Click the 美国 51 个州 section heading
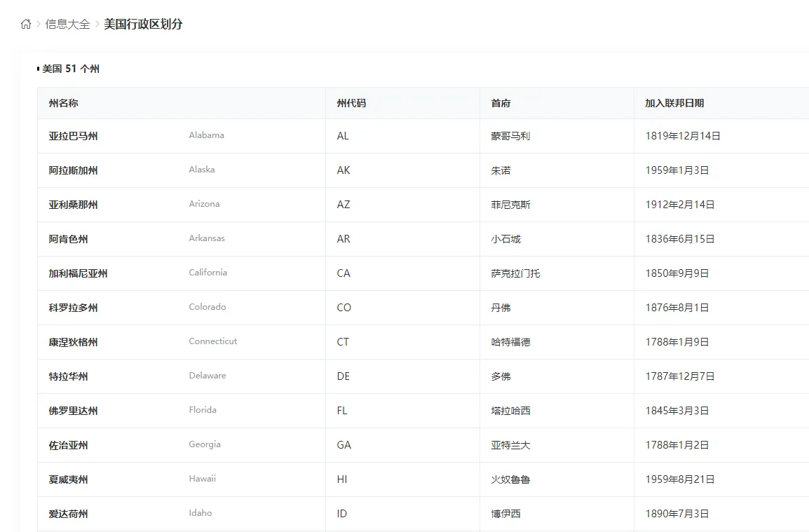 pos(71,69)
